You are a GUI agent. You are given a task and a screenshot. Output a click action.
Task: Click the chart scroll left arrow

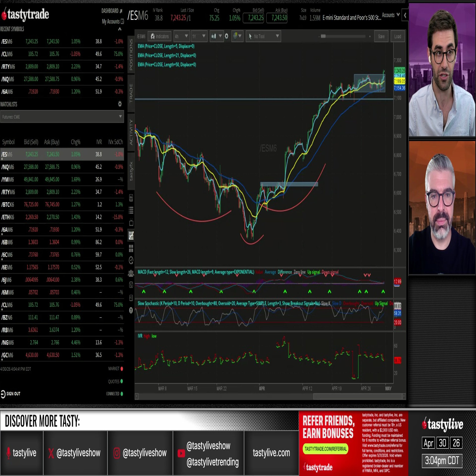[137, 396]
